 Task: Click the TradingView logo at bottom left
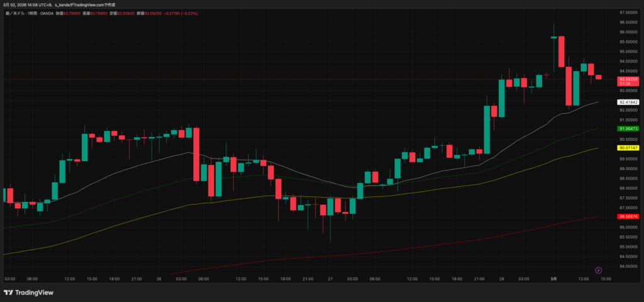pos(28,292)
